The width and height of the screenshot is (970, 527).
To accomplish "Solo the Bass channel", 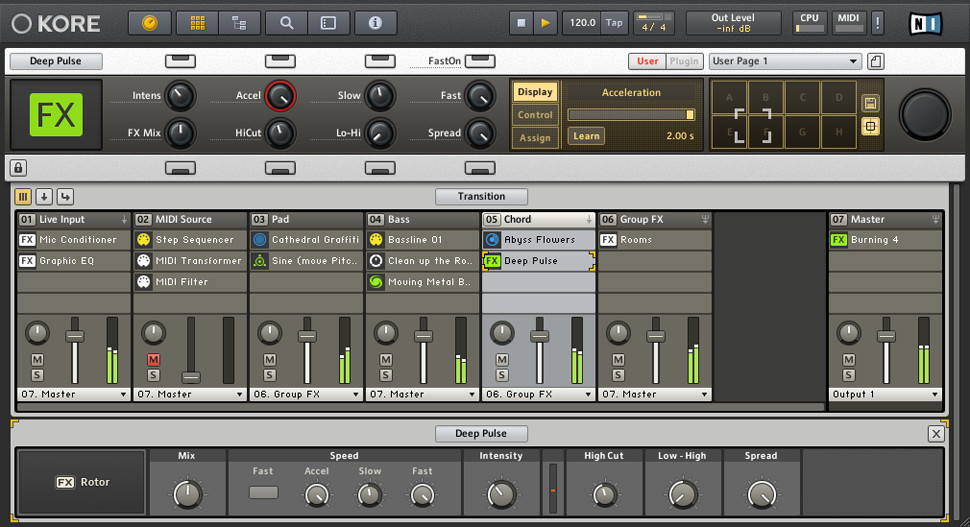I will 385,375.
